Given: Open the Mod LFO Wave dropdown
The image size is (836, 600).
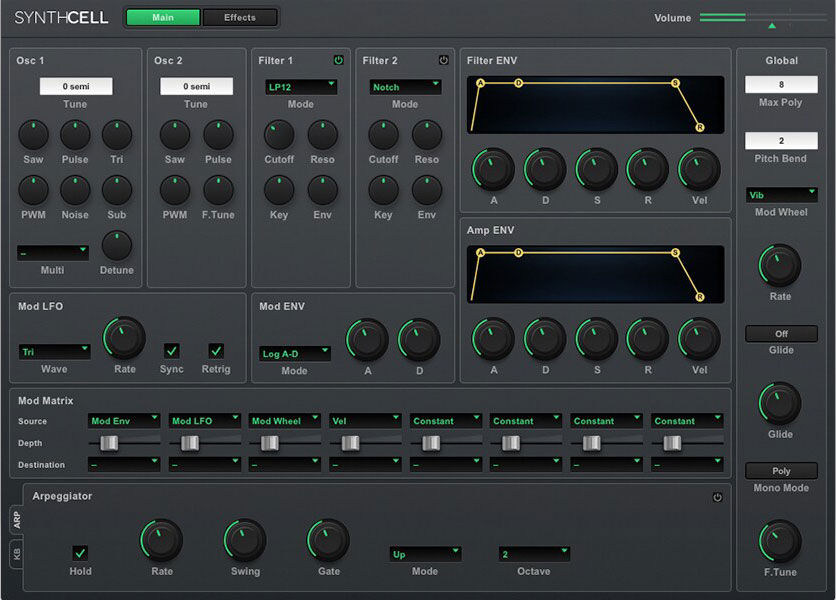Looking at the screenshot, I should click(x=54, y=352).
